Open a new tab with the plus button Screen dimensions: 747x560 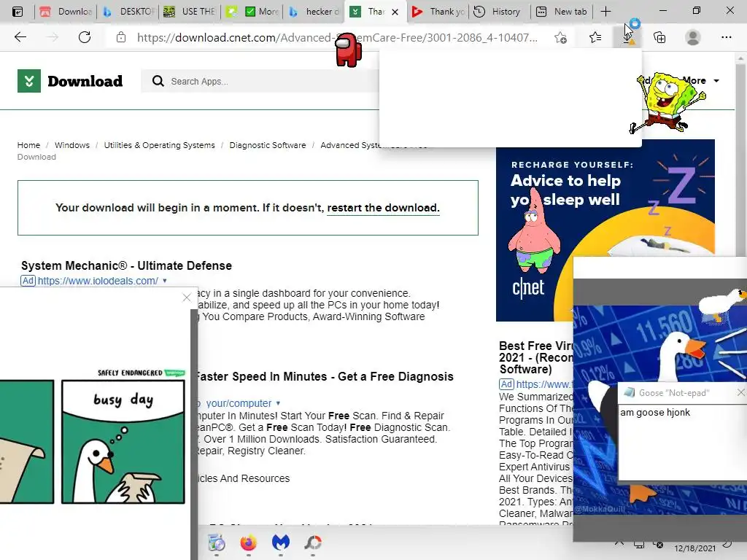[x=605, y=12]
